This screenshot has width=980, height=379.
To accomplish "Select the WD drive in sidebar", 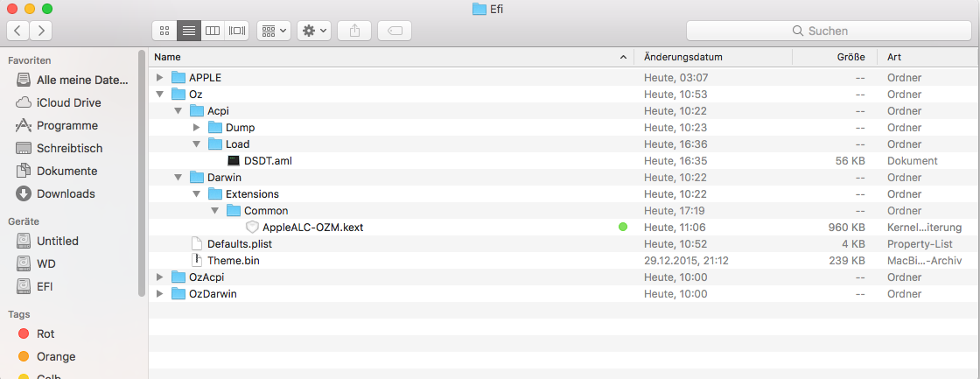I will (x=36, y=264).
